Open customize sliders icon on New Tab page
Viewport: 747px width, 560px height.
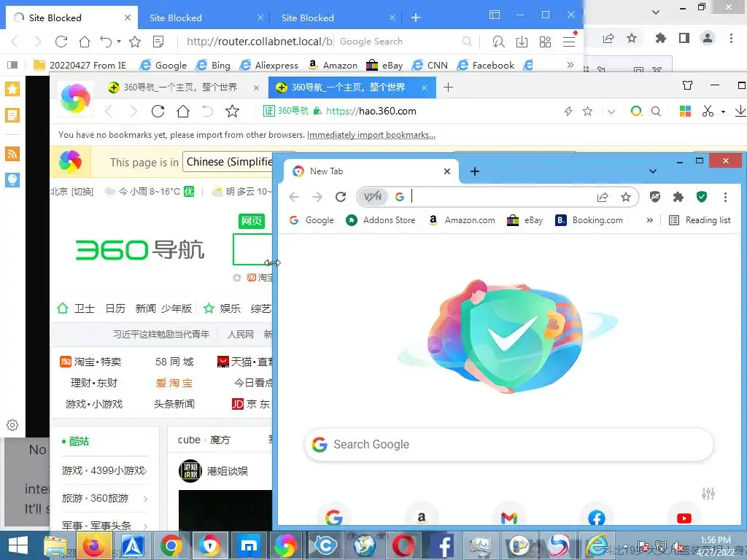(708, 494)
